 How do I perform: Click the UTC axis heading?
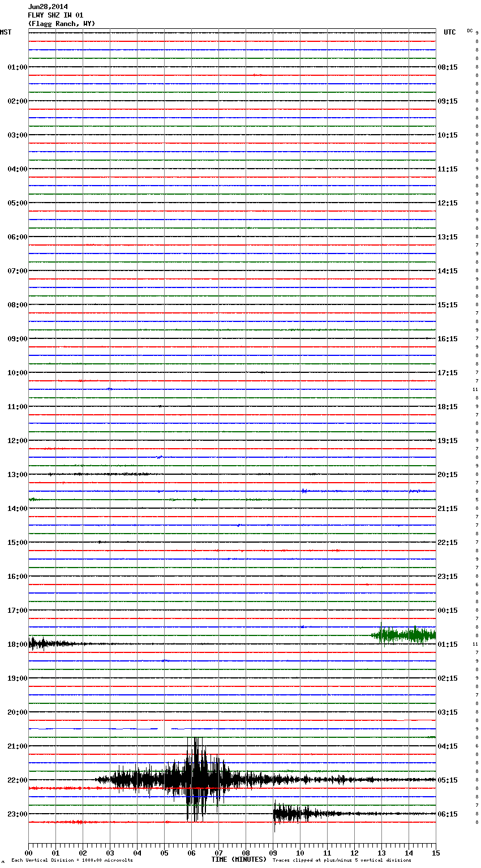[449, 32]
